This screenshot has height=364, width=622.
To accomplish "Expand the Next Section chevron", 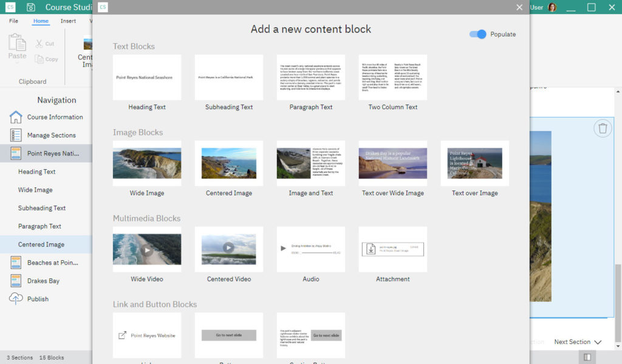I will (598, 342).
